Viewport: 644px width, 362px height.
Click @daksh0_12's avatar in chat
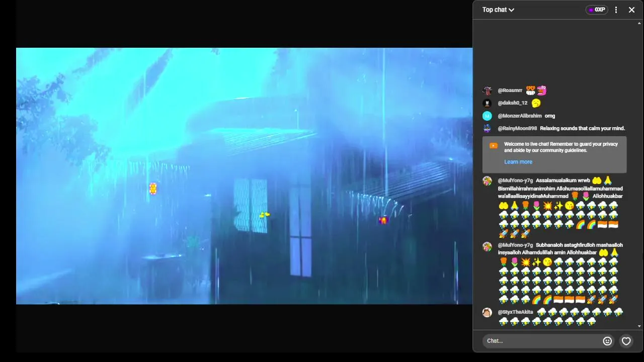(x=487, y=103)
